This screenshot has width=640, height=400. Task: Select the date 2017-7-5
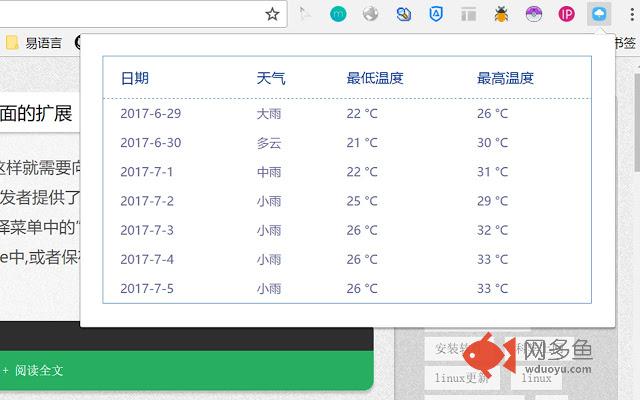(x=147, y=289)
